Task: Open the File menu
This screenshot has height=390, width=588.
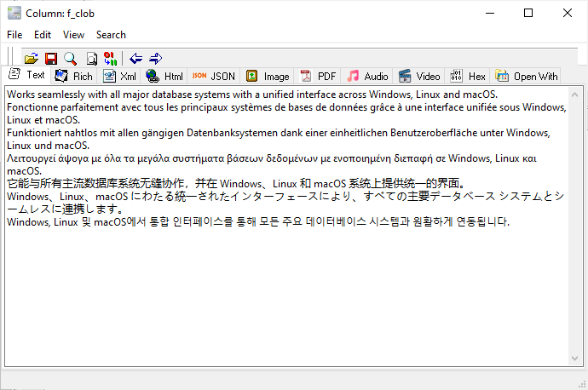Action: tap(14, 35)
